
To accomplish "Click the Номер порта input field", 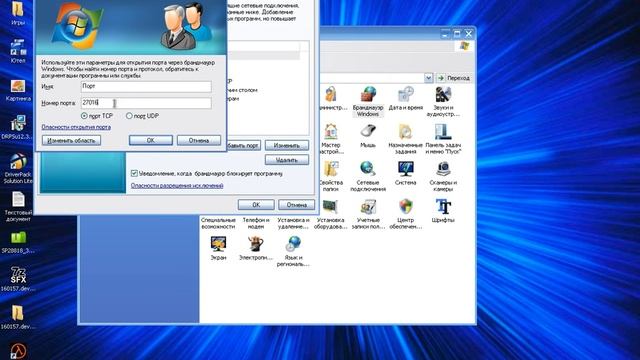I will pyautogui.click(x=146, y=103).
